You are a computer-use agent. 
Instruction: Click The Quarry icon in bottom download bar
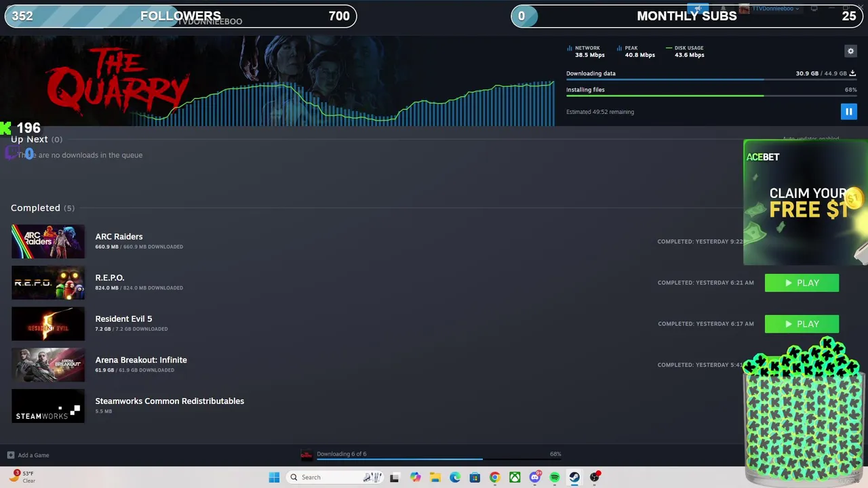(x=307, y=455)
